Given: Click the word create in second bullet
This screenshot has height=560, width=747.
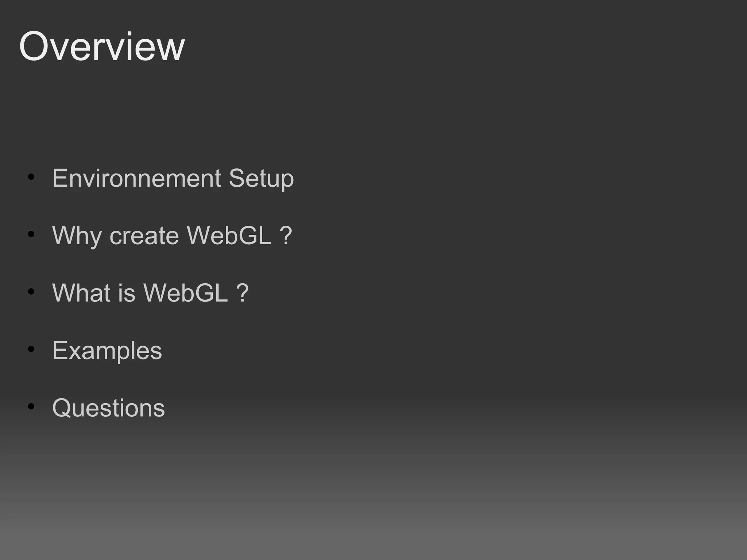Looking at the screenshot, I should tap(144, 236).
